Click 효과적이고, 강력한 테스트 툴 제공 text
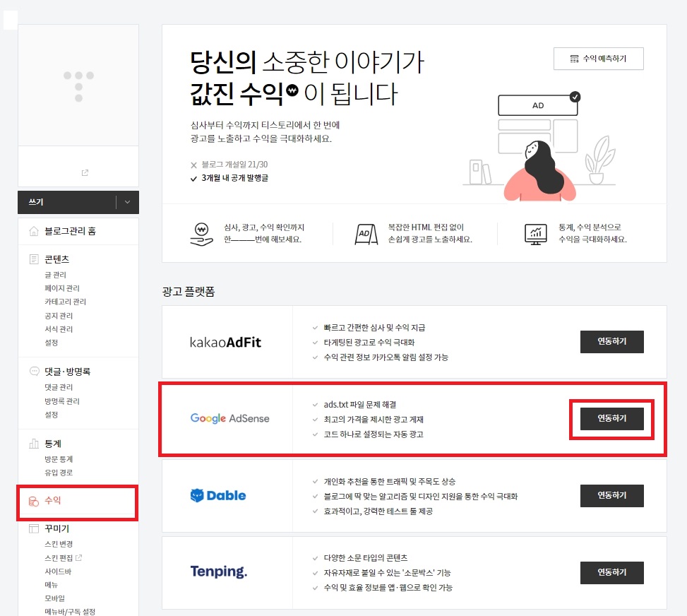This screenshot has height=616, width=687. 378,511
